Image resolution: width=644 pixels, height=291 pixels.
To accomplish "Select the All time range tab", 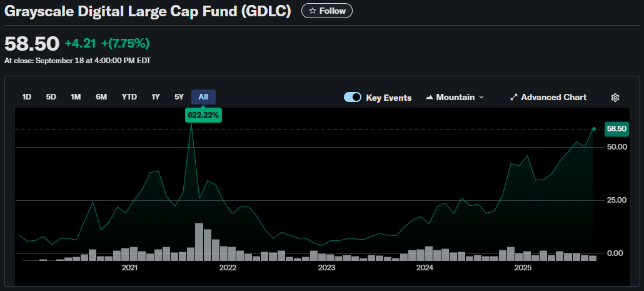I will coord(203,97).
